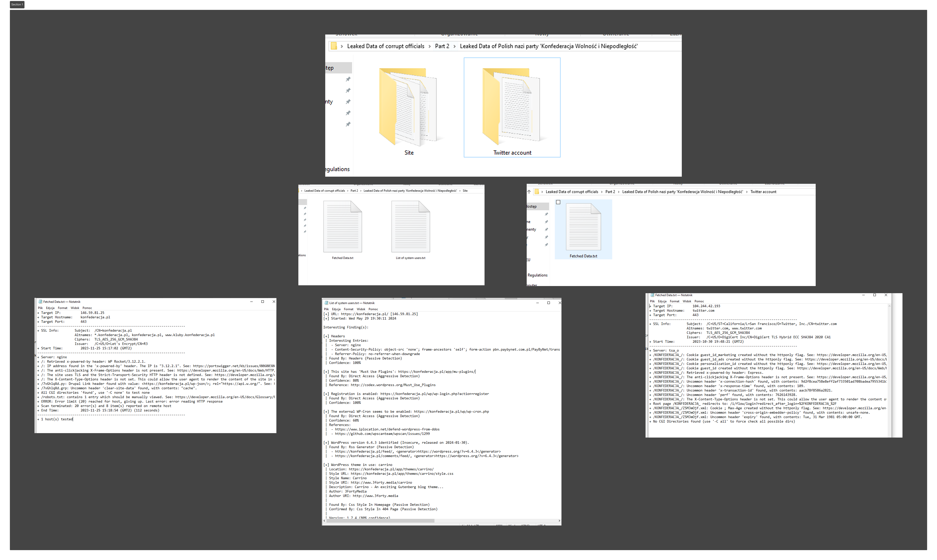Image resolution: width=937 pixels, height=560 pixels.
Task: Select Regulations item in Twitter account explorer sidebar
Action: coord(537,275)
